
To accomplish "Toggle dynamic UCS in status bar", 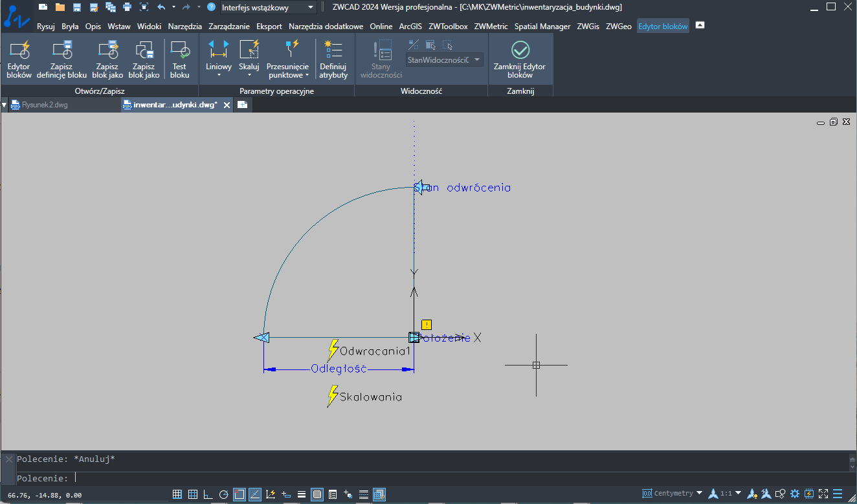I will pos(271,494).
